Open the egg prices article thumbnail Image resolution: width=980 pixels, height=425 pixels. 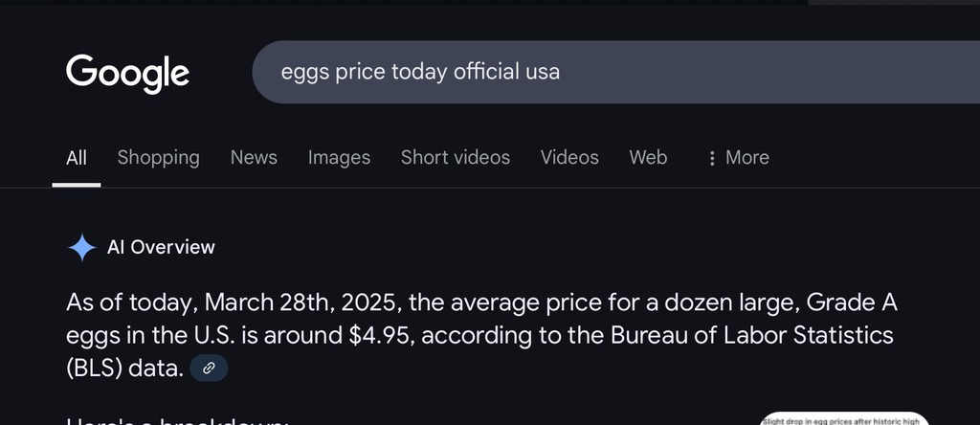[844, 418]
